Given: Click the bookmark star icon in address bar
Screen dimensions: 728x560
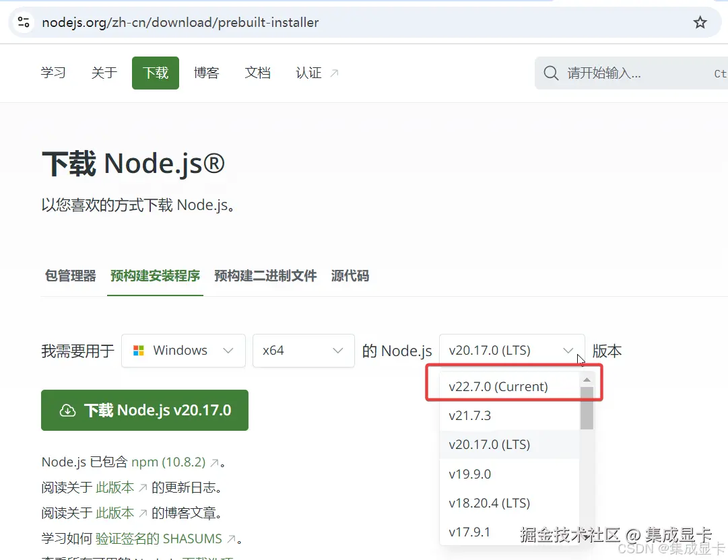Looking at the screenshot, I should (700, 22).
